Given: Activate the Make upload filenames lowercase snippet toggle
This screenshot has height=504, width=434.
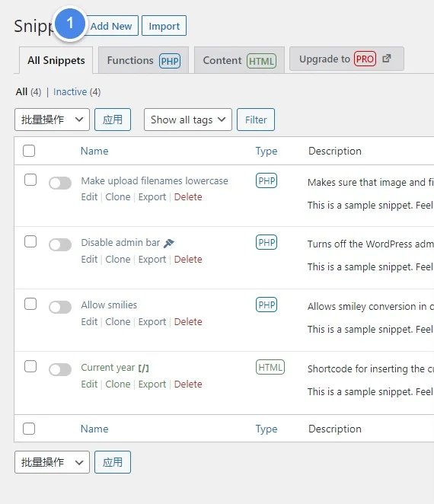Looking at the screenshot, I should (60, 183).
